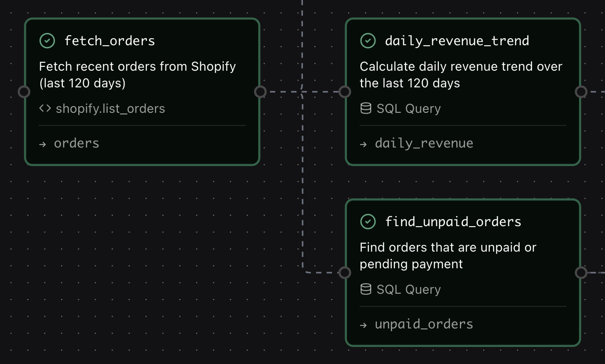Click the checkmark status icon on fetch_orders
Screen dimensions: 605x364
point(47,40)
